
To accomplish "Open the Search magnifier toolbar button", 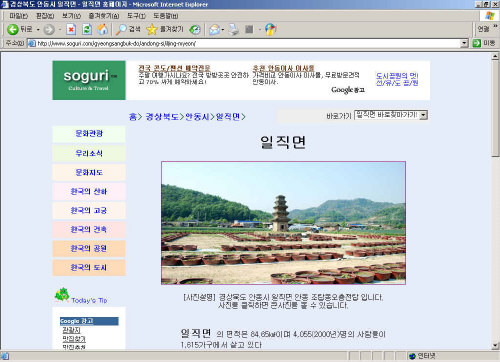I will (x=128, y=30).
